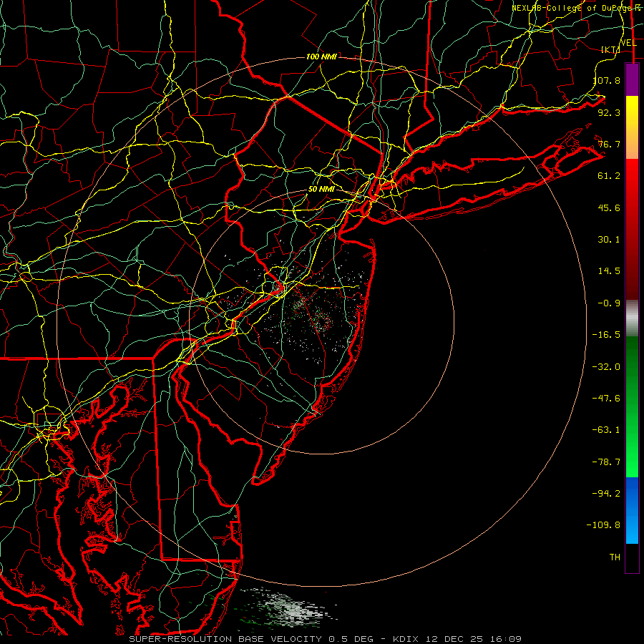Select the -16.5 legend value
644x644 pixels.
tap(606, 335)
